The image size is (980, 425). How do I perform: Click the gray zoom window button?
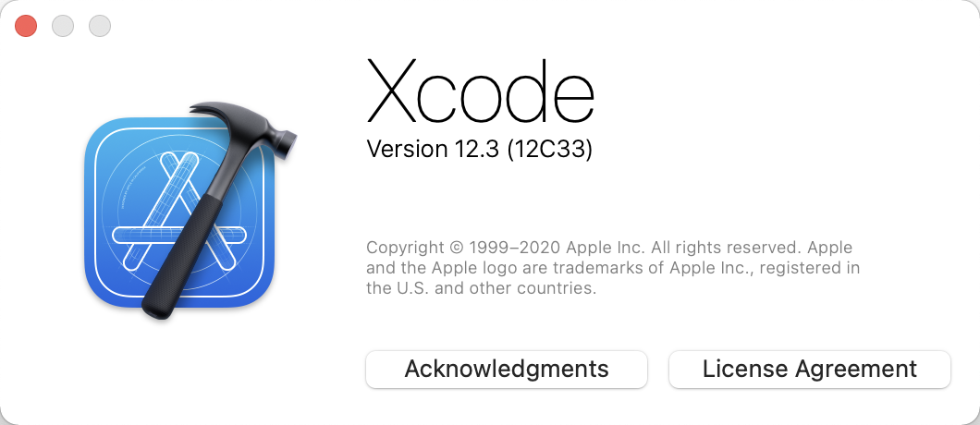pos(100,26)
